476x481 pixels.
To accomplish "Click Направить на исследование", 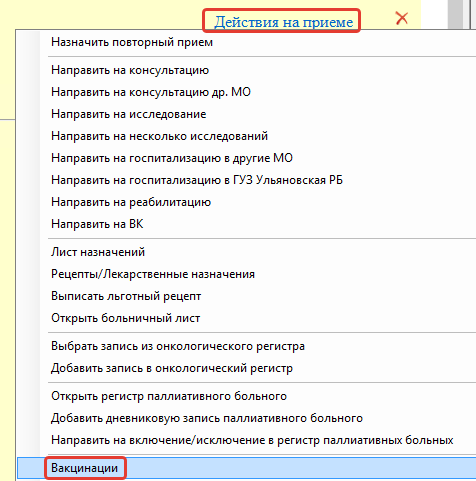I will click(247, 114).
